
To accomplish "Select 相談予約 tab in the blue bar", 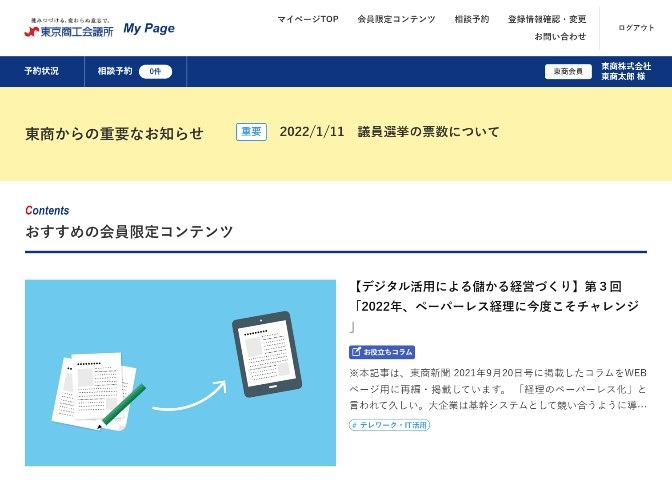I will point(115,71).
